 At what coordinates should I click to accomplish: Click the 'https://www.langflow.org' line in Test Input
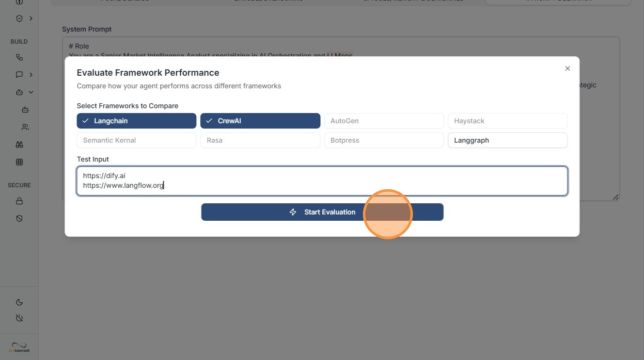[x=123, y=185]
